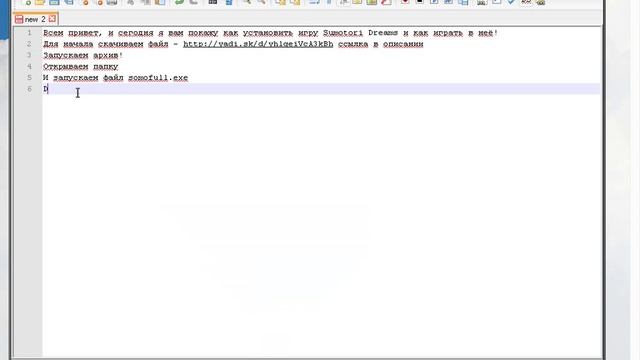
Task: Undo with the green arrow icon
Action: (x=179, y=2)
